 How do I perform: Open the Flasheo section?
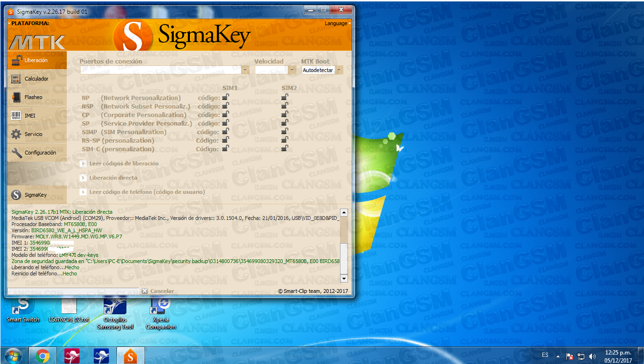tap(37, 97)
